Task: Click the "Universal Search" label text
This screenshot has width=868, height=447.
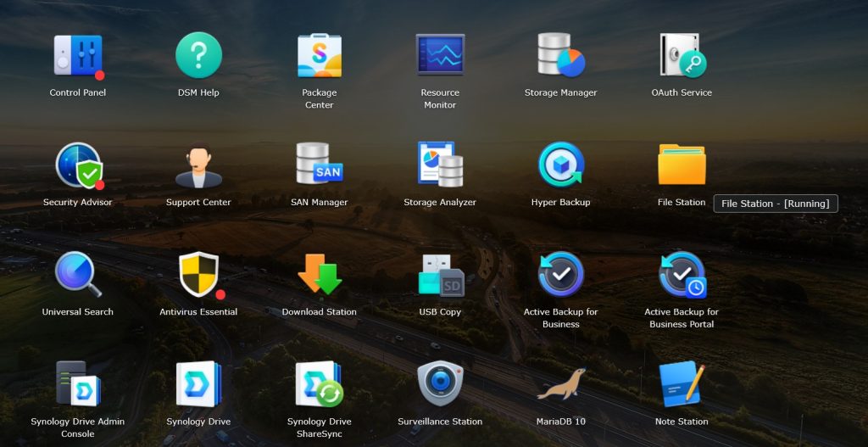Action: tap(77, 312)
